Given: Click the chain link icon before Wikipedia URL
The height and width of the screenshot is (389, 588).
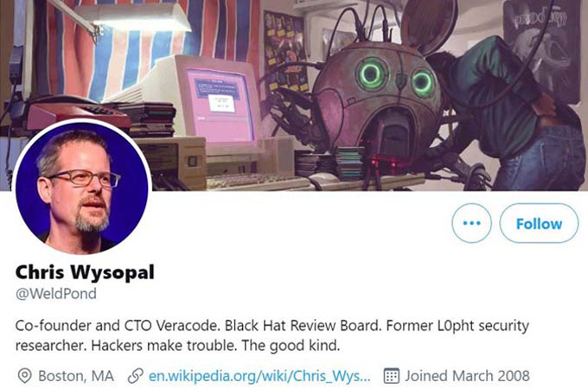Looking at the screenshot, I should pos(136,376).
